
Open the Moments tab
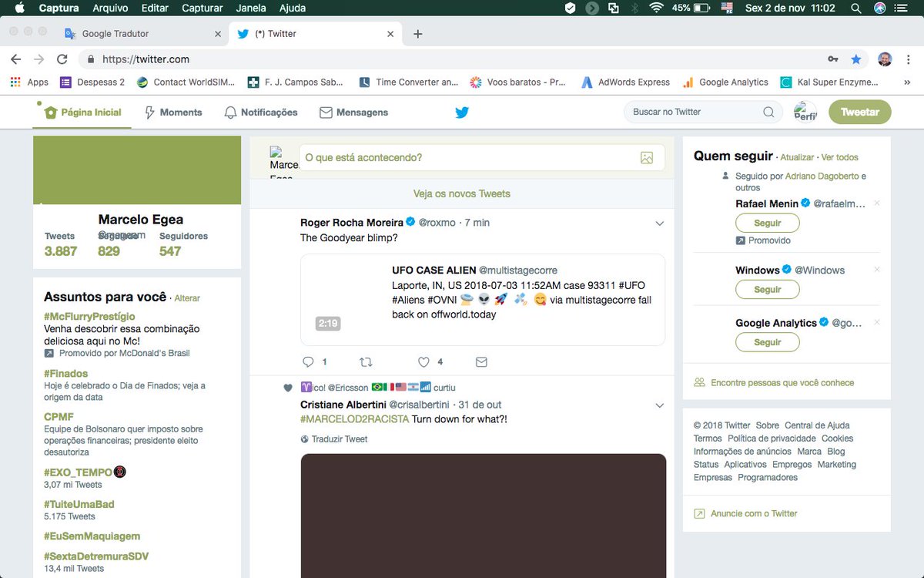173,113
